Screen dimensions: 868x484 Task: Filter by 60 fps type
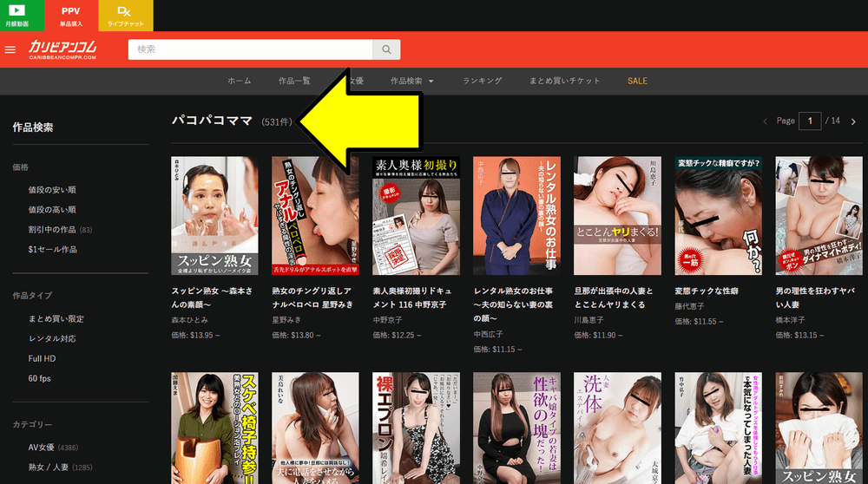coord(39,378)
